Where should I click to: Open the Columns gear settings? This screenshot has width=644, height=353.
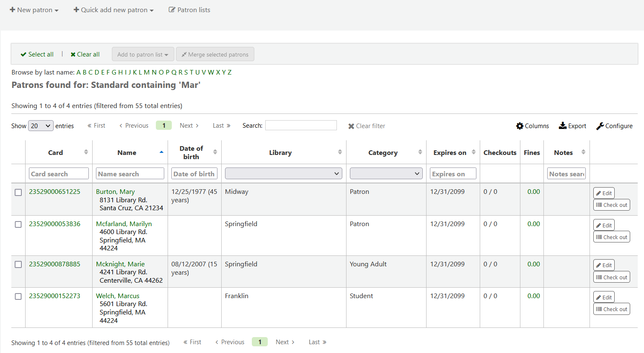click(520, 126)
